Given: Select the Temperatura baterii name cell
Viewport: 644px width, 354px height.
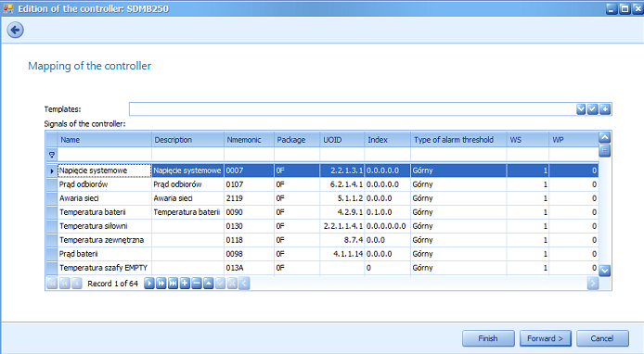Looking at the screenshot, I should pos(104,212).
